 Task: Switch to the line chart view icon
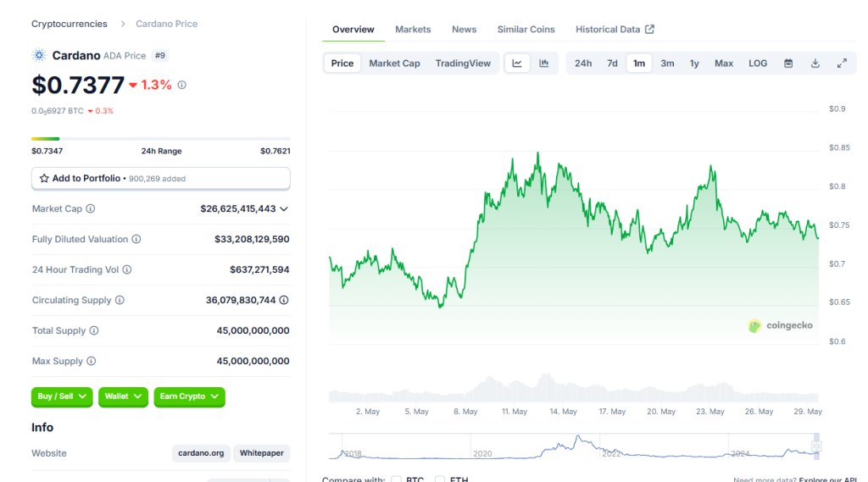coord(517,63)
